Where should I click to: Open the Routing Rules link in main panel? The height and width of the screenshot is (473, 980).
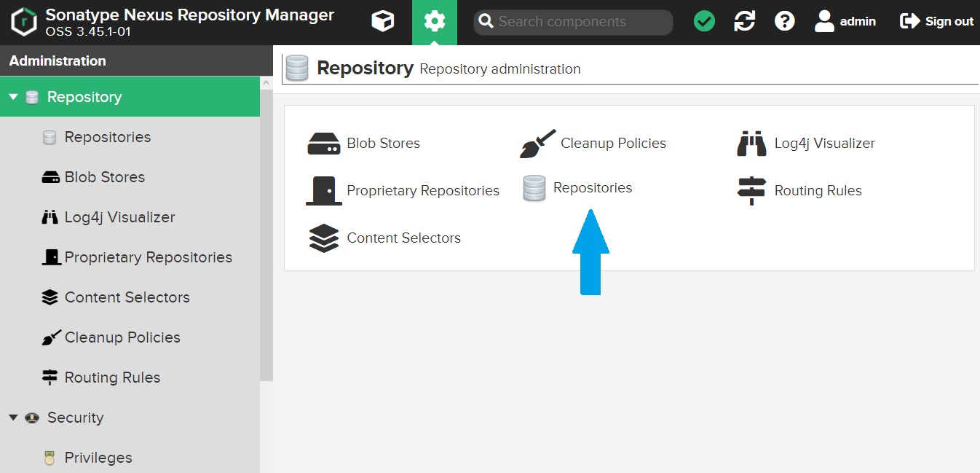(818, 191)
